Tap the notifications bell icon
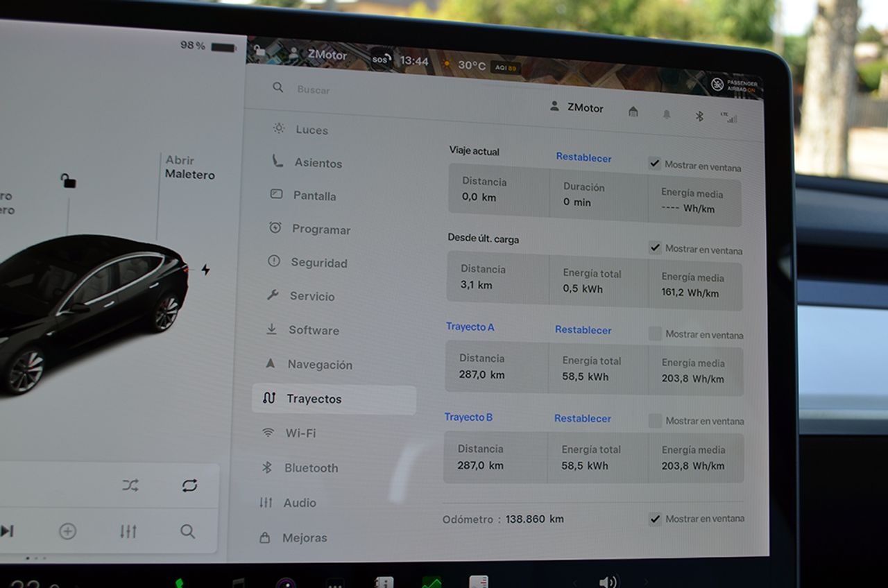The height and width of the screenshot is (588, 888). 667,114
